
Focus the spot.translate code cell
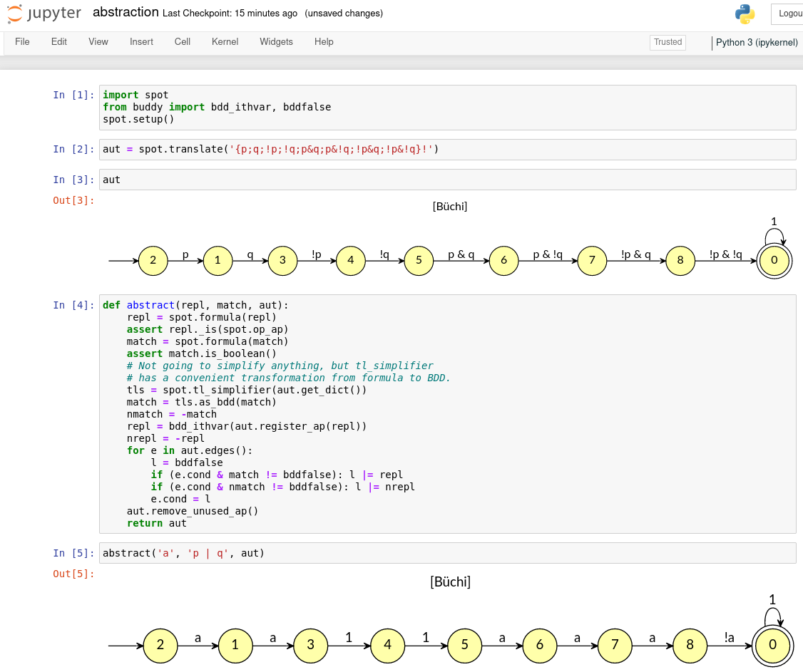(x=447, y=150)
